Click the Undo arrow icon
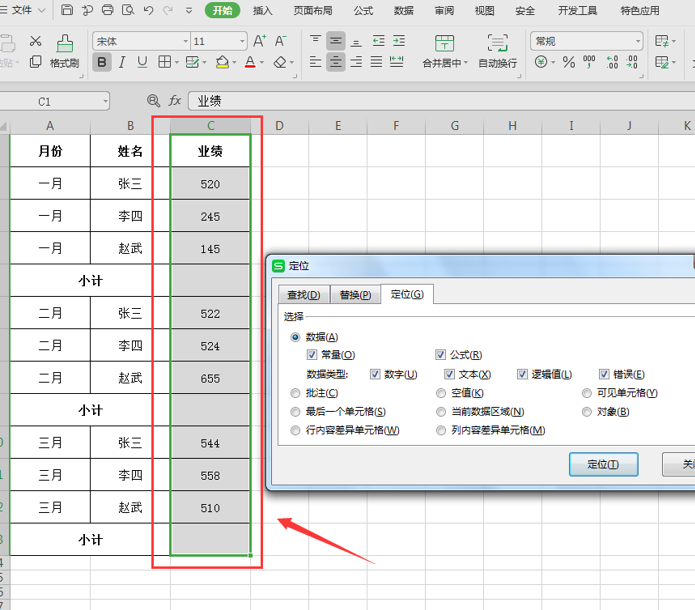The width and height of the screenshot is (695, 610). point(148,10)
